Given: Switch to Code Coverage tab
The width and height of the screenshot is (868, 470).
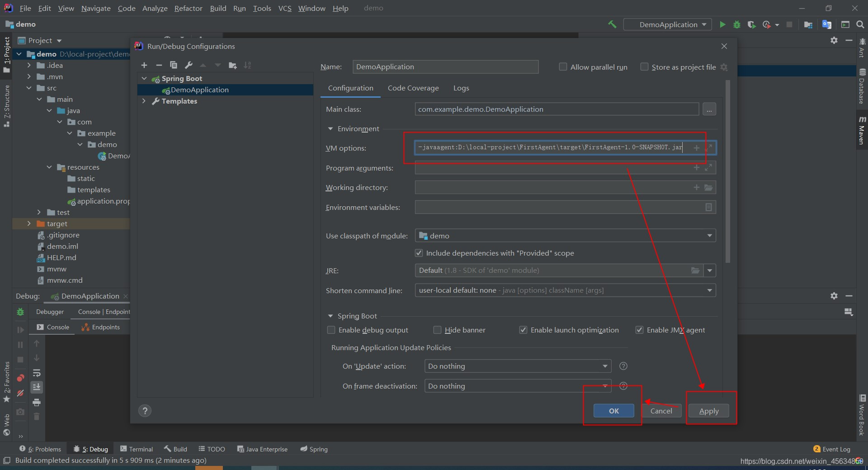Looking at the screenshot, I should [413, 88].
